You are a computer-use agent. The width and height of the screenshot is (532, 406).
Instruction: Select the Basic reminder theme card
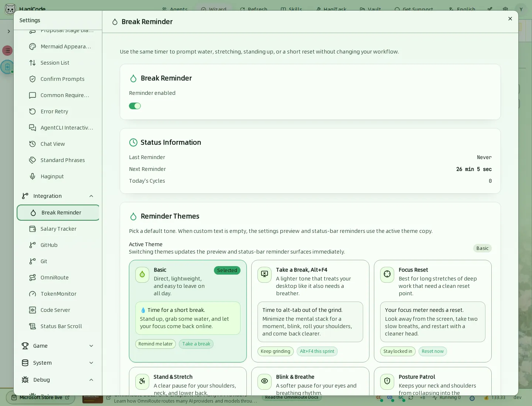pyautogui.click(x=188, y=311)
